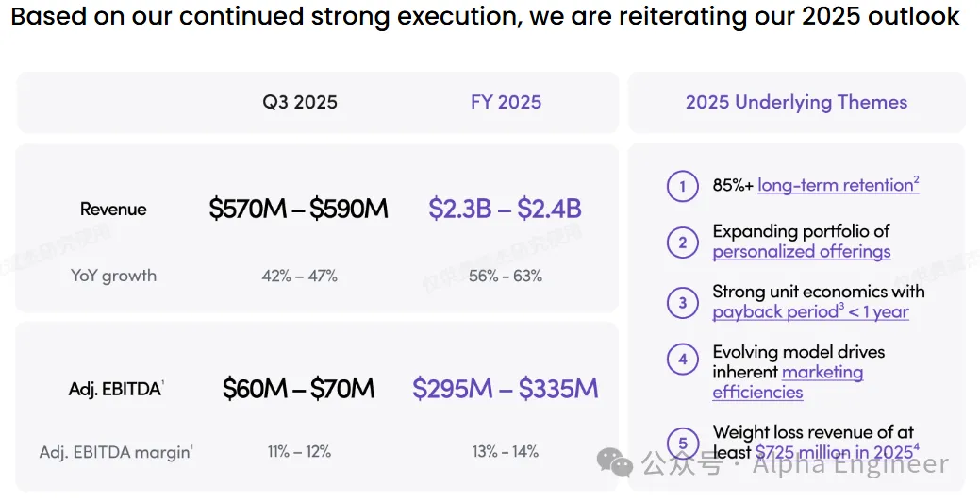This screenshot has height=503, width=980.
Task: Select the Q3 2025 column header
Action: (300, 102)
